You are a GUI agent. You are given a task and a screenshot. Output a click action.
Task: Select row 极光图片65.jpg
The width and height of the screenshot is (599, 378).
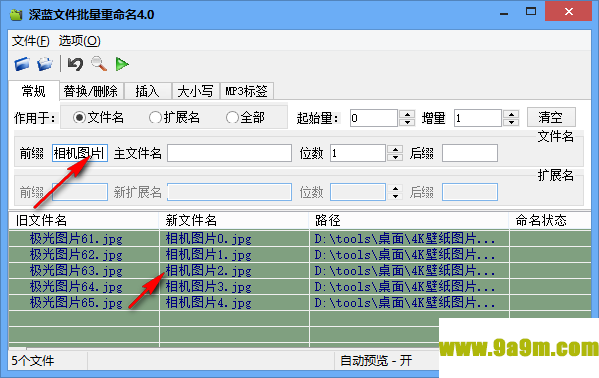tap(300, 303)
